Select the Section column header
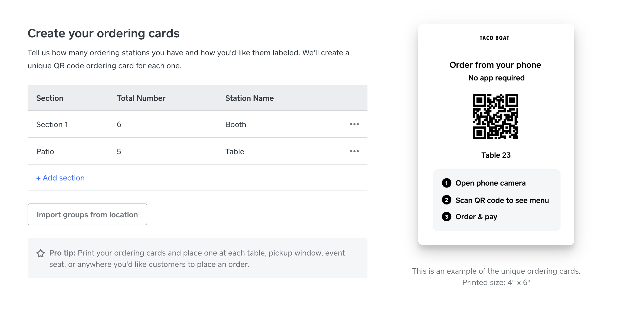The image size is (644, 320). click(x=50, y=98)
